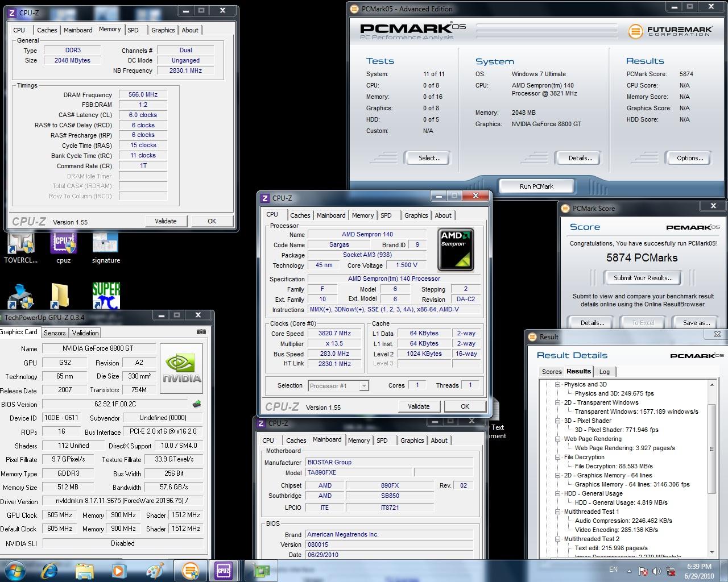Screen dimensions: 728x582
Task: Collapse the 3D - Pixel Shader node
Action: click(559, 421)
